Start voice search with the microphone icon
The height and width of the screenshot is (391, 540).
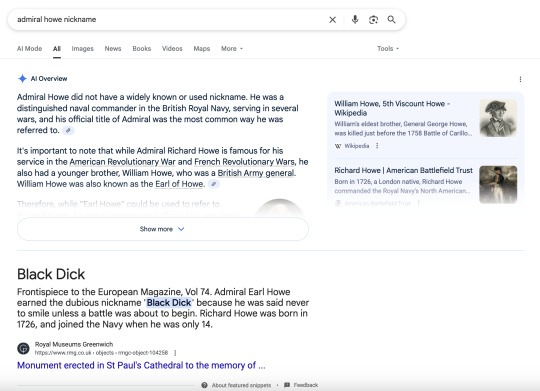pos(355,20)
